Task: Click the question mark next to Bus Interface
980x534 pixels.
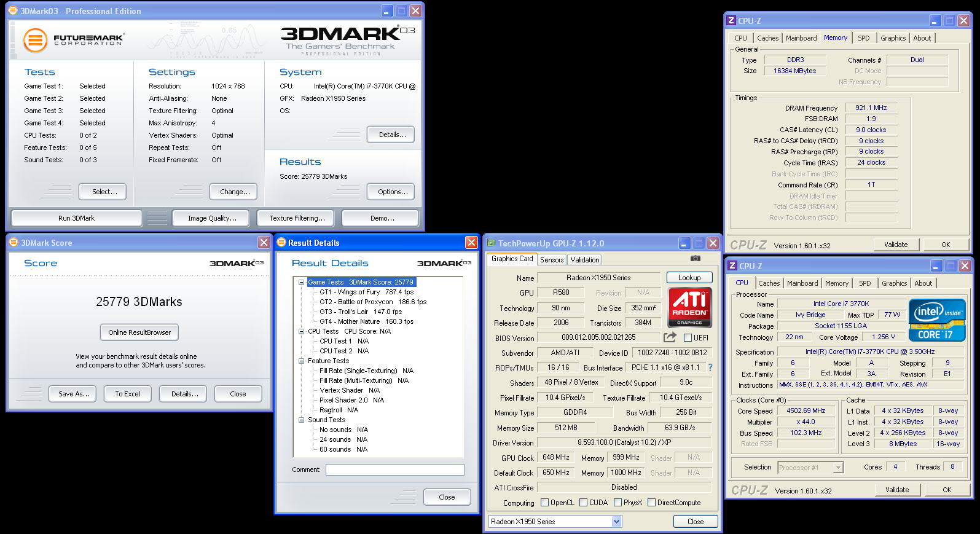Action: pos(710,367)
